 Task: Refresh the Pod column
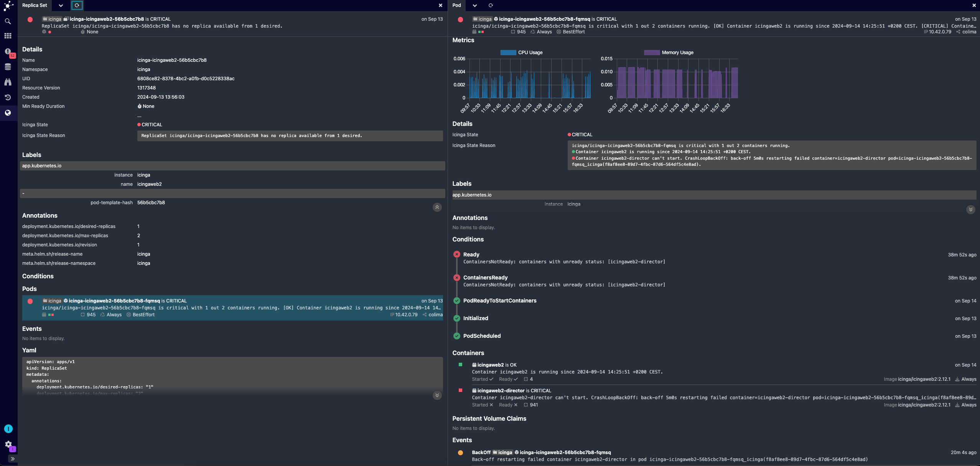click(491, 5)
